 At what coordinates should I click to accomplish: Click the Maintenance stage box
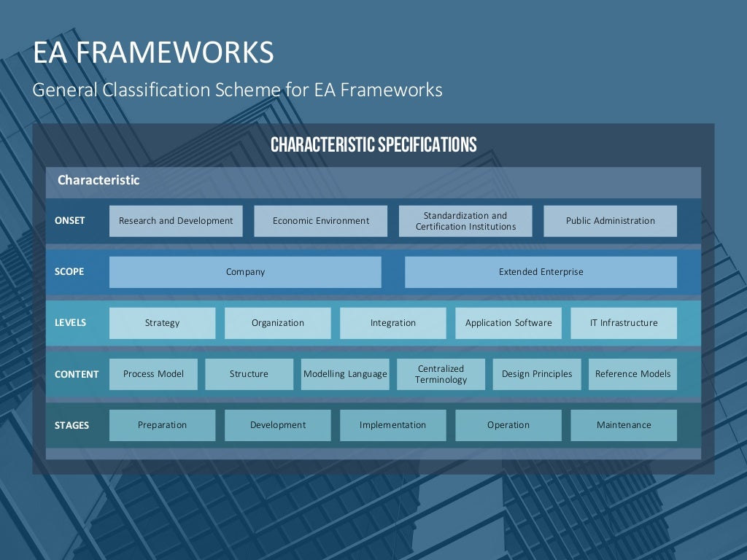pyautogui.click(x=624, y=425)
